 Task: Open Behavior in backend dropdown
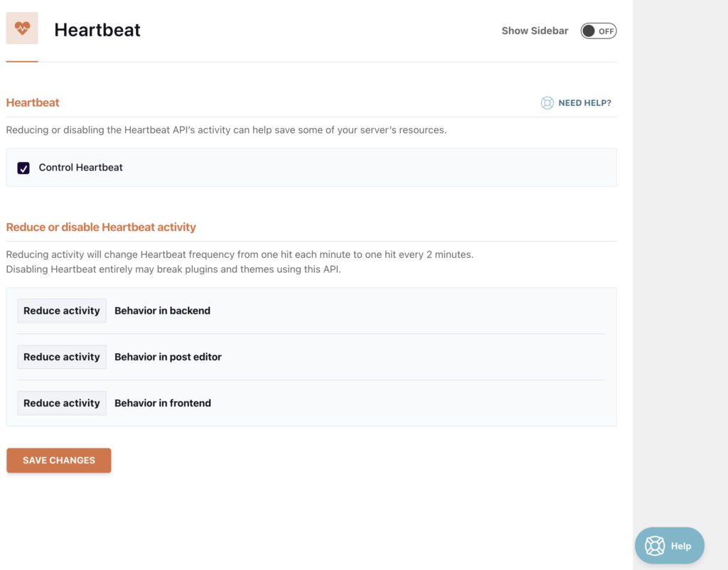62,311
